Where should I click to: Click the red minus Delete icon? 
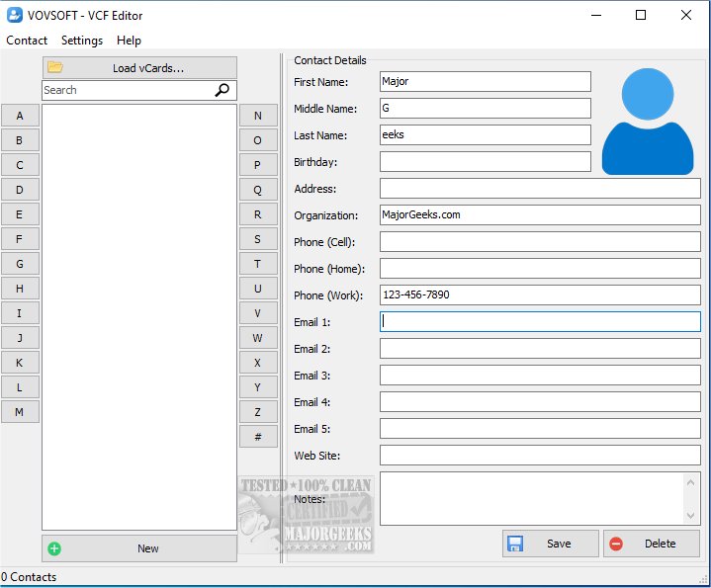click(x=616, y=544)
